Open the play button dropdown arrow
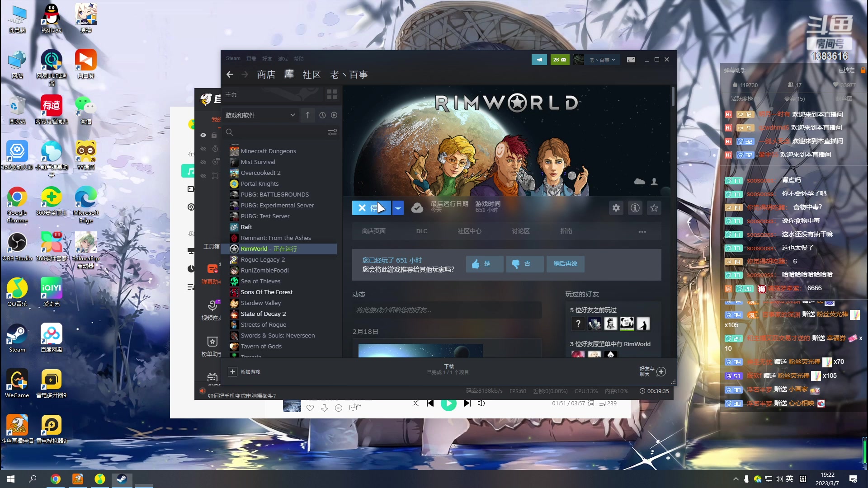868x488 pixels. click(398, 208)
